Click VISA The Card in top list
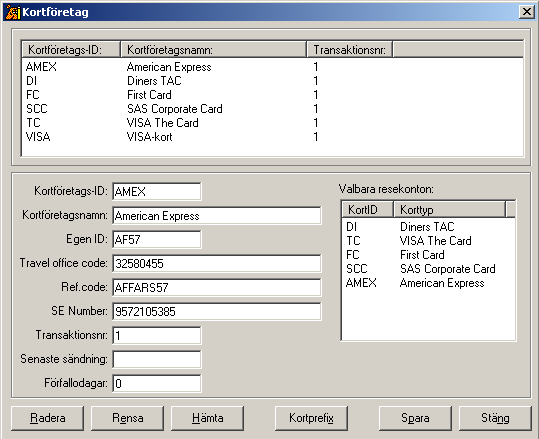 (x=163, y=123)
